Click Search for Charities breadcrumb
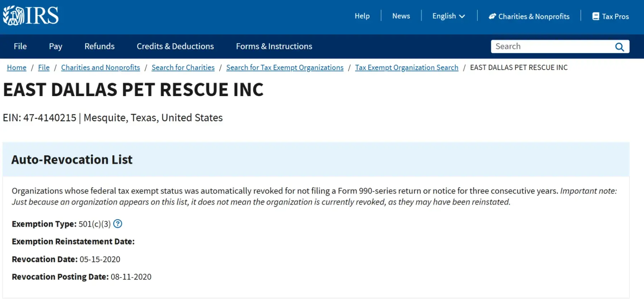The width and height of the screenshot is (644, 299). [183, 68]
